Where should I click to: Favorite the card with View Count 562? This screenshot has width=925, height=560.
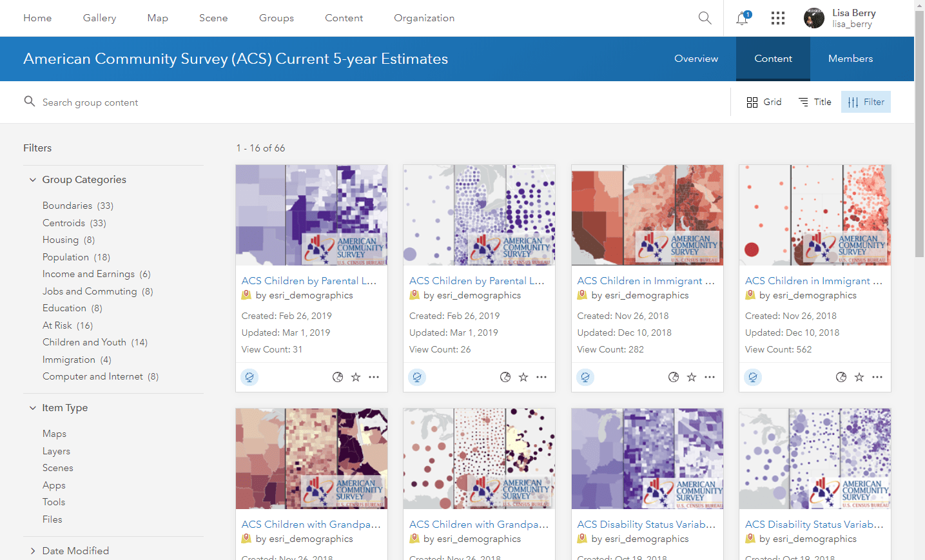[859, 377]
